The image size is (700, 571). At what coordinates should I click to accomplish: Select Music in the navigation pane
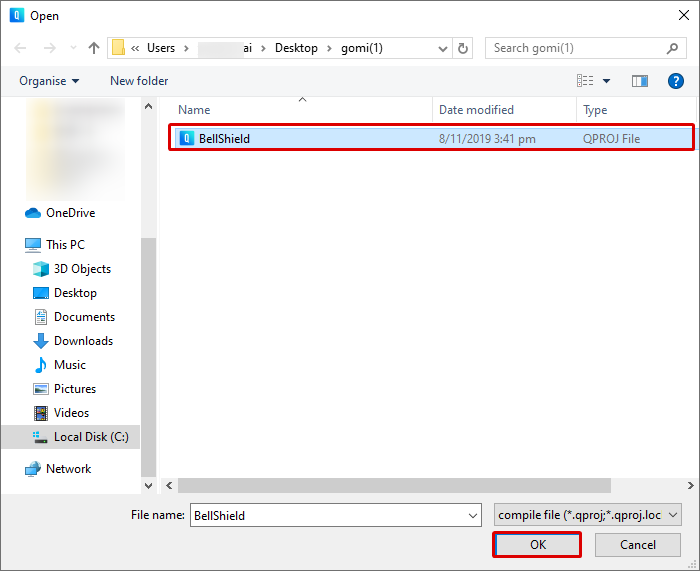[69, 365]
